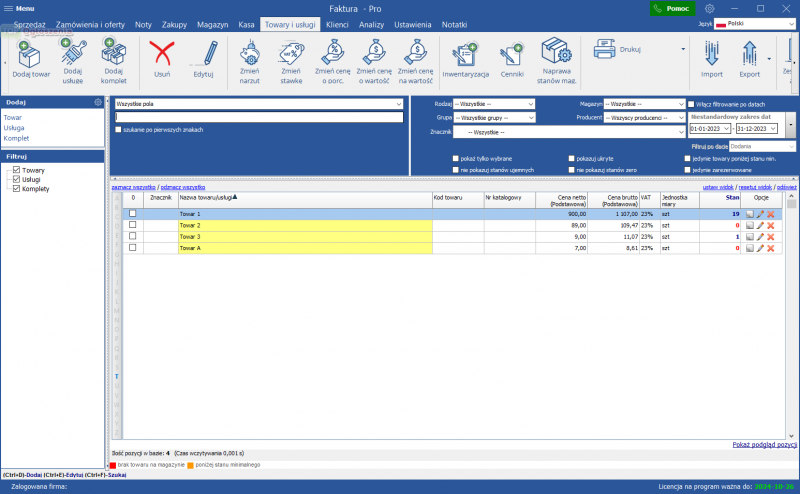Click the red Usuń delete icon
This screenshot has height=494, width=800.
[162, 52]
